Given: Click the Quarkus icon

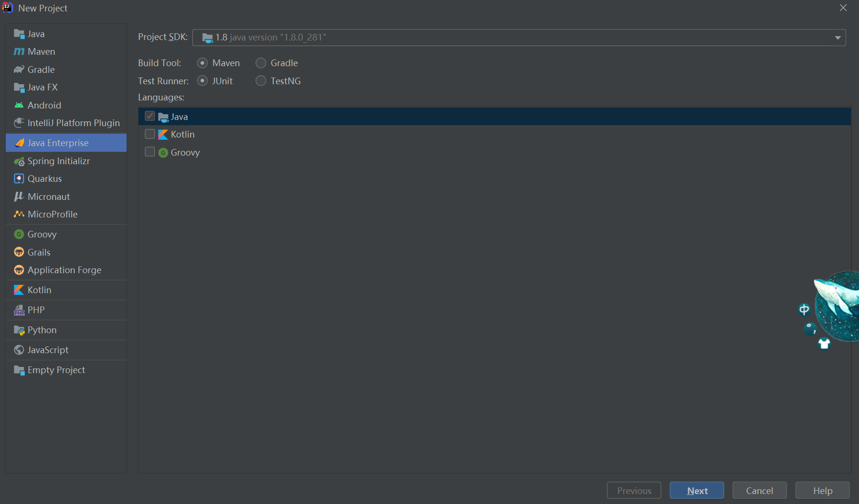Looking at the screenshot, I should 19,178.
